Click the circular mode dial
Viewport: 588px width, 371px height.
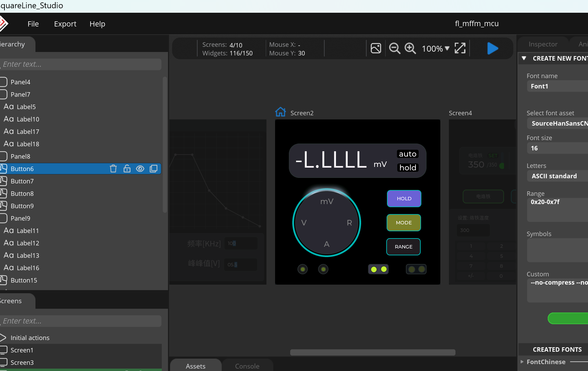pyautogui.click(x=327, y=223)
